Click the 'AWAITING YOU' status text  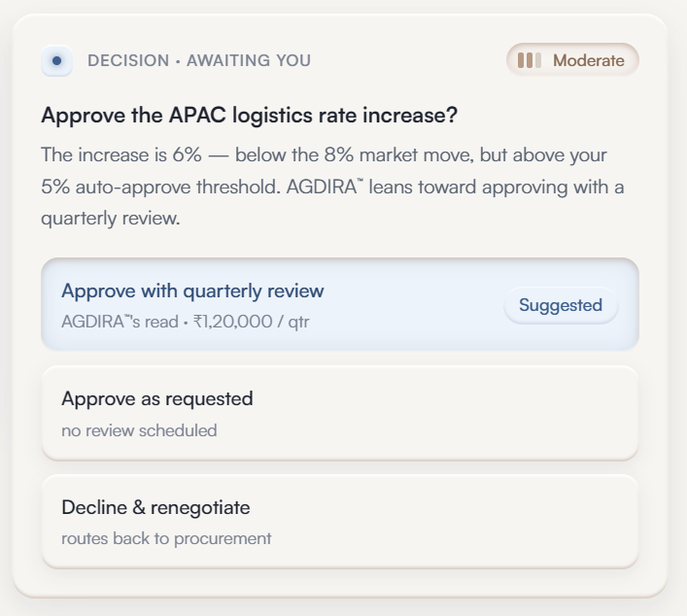pos(249,60)
